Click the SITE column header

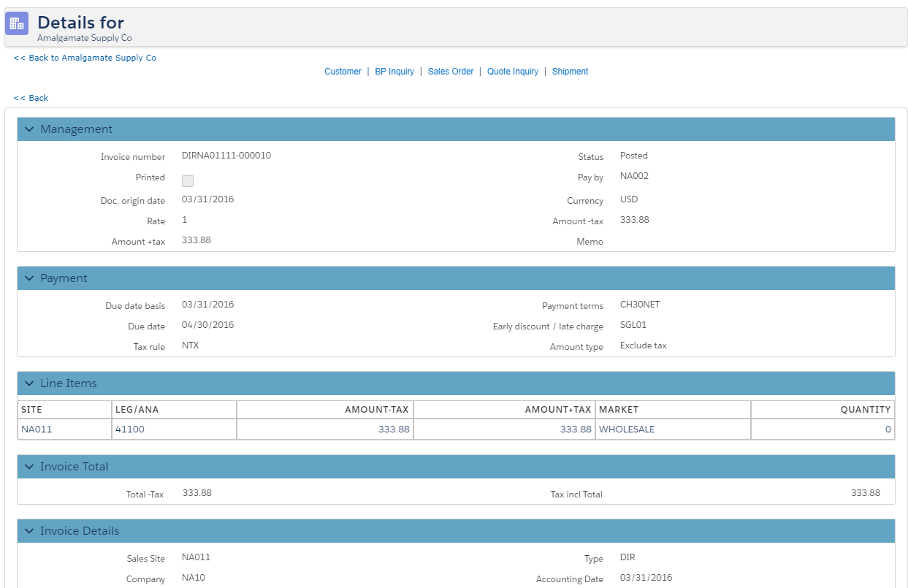32,410
